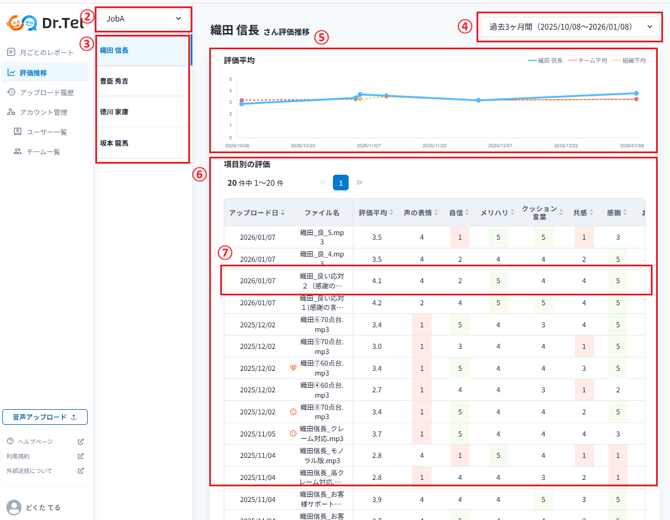Click the ヘルプページ question mark icon
This screenshot has width=670, height=520.
click(x=10, y=441)
